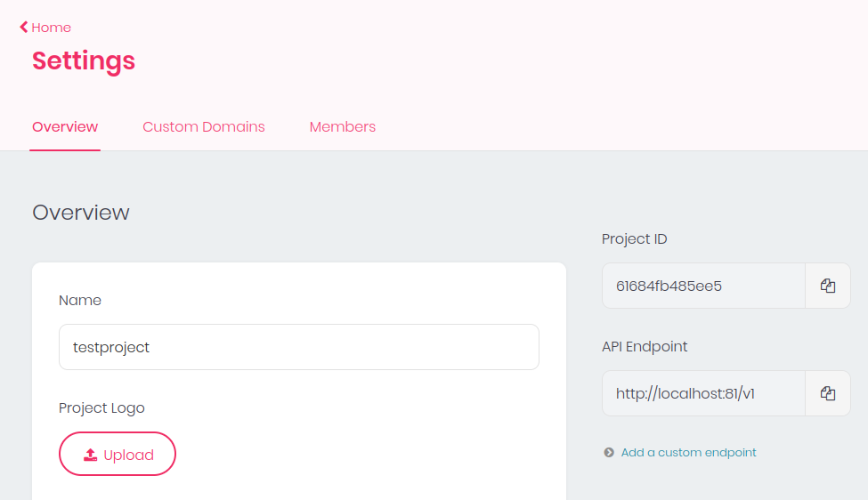
Task: Click the Project ID label
Action: (x=635, y=239)
